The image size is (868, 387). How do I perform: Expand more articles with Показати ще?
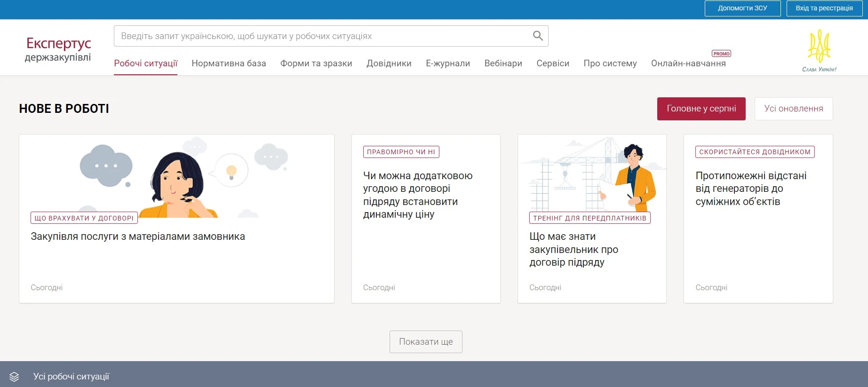(x=426, y=342)
